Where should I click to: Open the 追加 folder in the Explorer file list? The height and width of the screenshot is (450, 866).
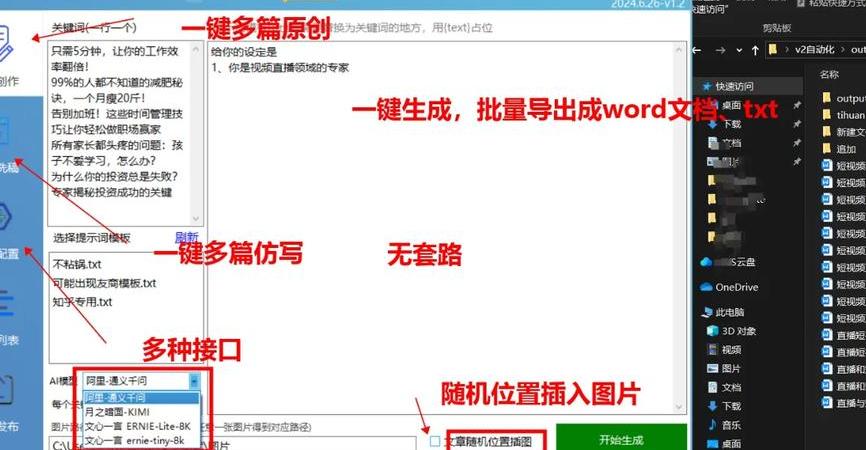click(x=839, y=149)
